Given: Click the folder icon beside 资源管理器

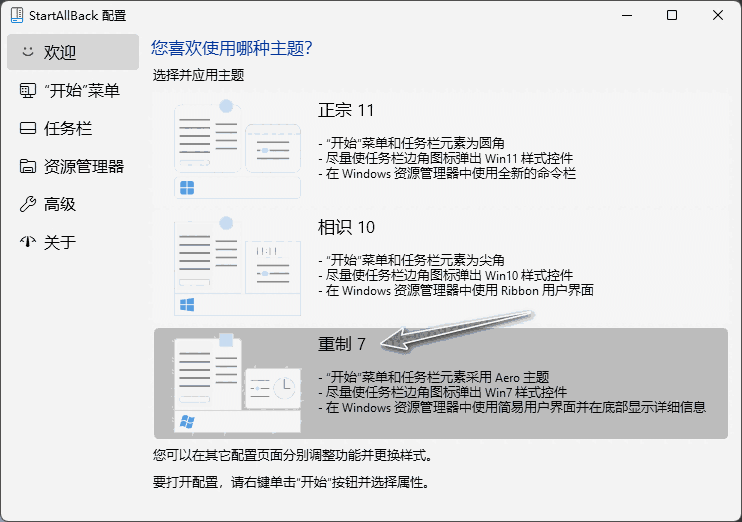Looking at the screenshot, I should point(28,166).
